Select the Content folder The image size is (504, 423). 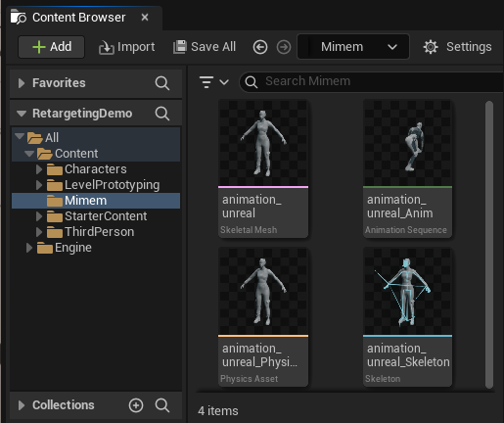point(96,154)
